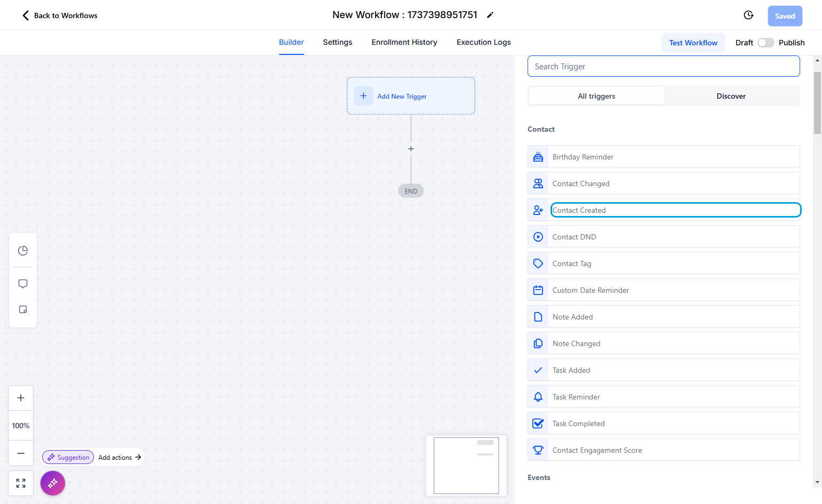
Task: Click the Saved button
Action: 785,16
